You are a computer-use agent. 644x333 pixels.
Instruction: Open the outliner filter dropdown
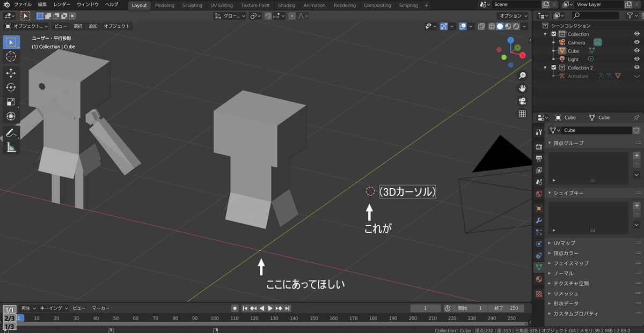633,16
